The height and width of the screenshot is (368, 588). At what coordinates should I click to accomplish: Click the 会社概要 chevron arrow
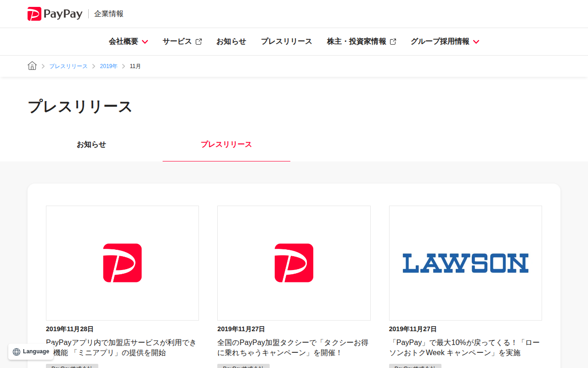145,42
